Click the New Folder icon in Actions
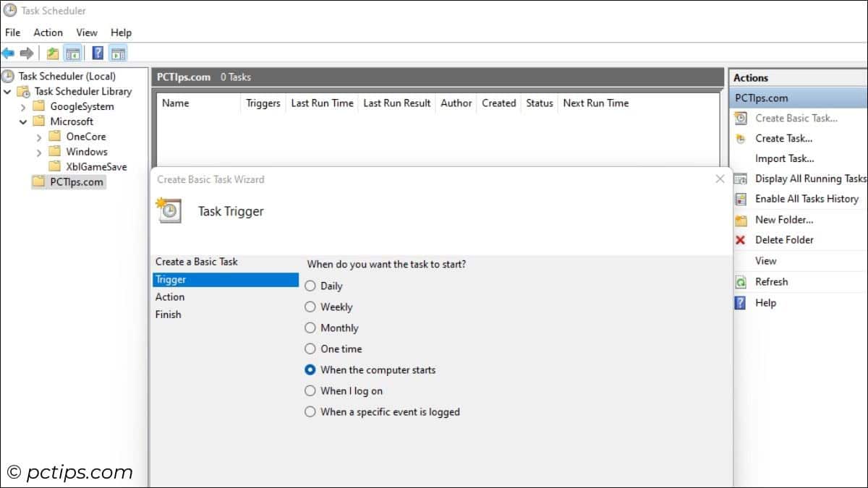868x488 pixels. click(x=741, y=220)
